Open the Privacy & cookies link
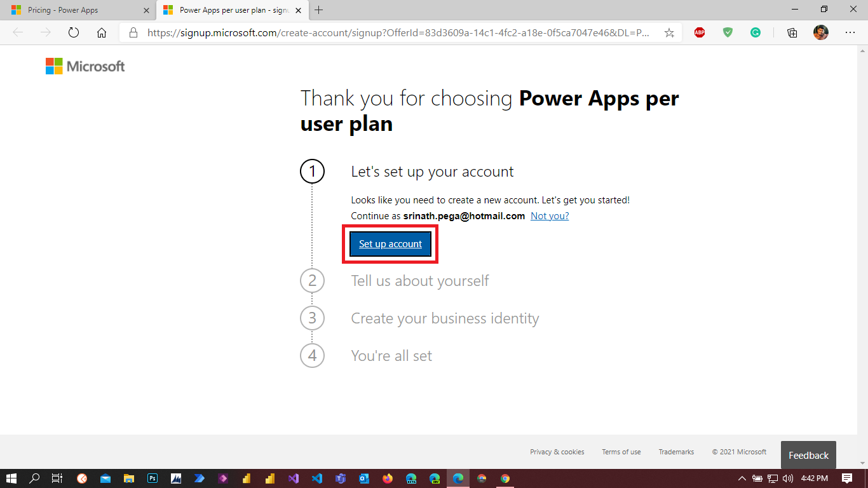The image size is (868, 488). [x=557, y=452]
